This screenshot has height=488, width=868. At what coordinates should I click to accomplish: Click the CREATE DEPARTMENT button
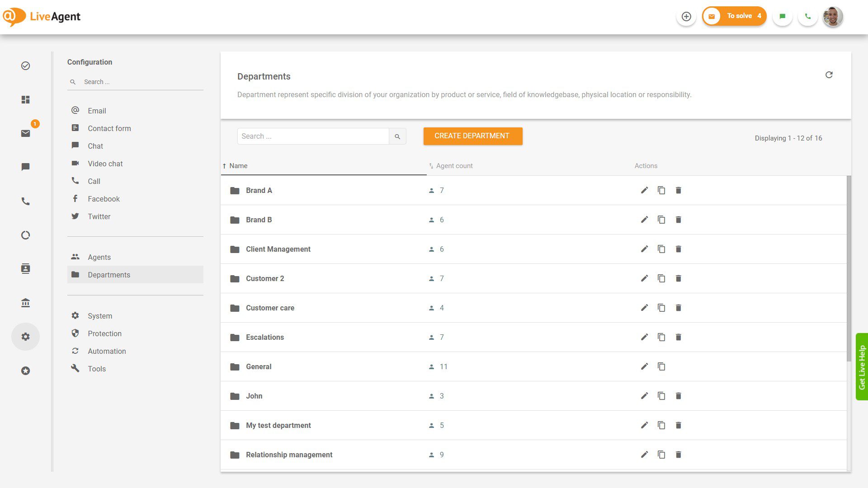(472, 136)
